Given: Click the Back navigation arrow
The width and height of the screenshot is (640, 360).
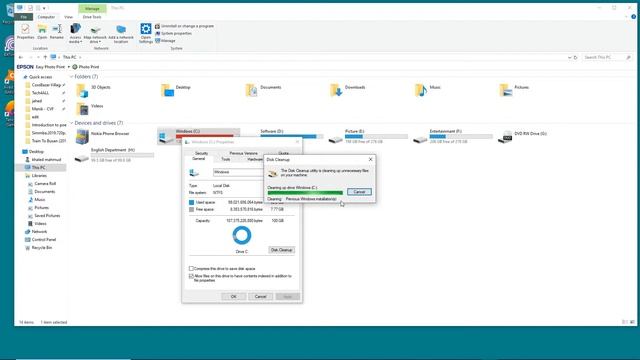Looking at the screenshot, I should (x=21, y=58).
